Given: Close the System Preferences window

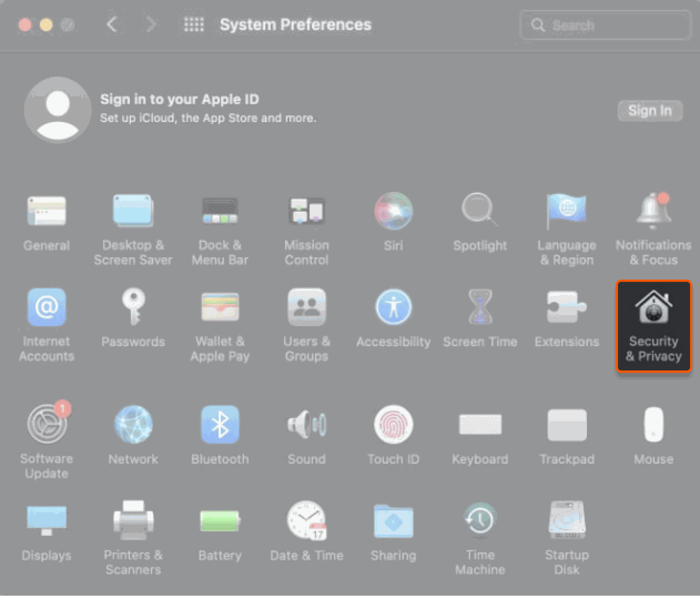Looking at the screenshot, I should 25,25.
